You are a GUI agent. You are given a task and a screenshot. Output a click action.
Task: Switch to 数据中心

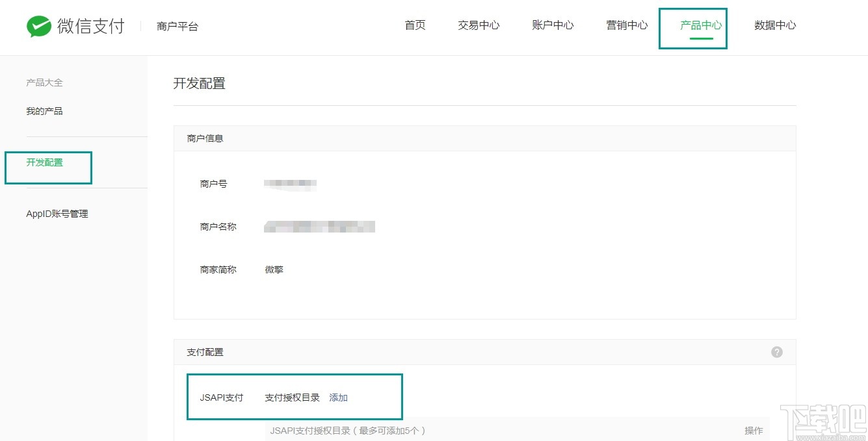[x=775, y=25]
